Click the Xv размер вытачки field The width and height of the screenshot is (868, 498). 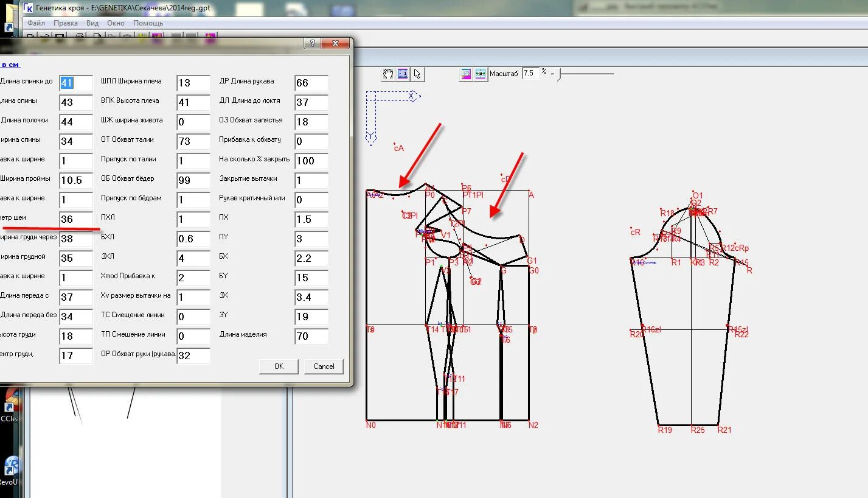(193, 297)
